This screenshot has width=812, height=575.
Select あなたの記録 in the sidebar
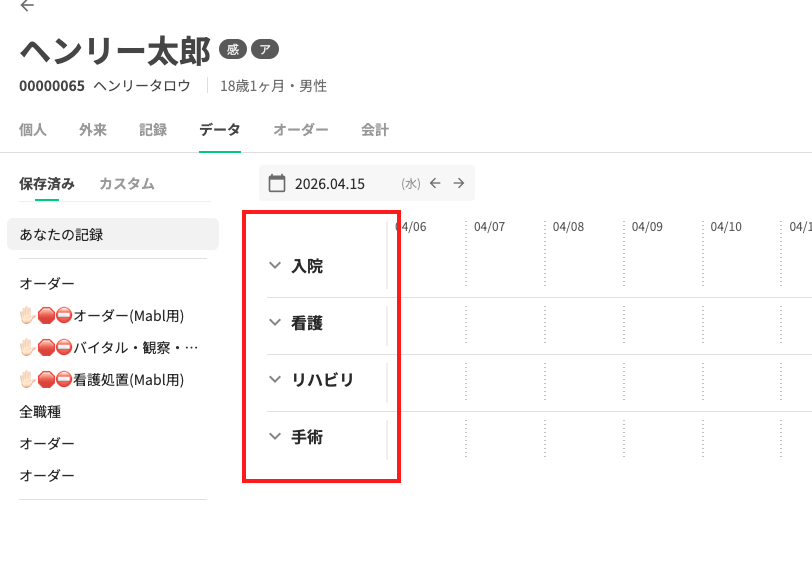point(113,234)
